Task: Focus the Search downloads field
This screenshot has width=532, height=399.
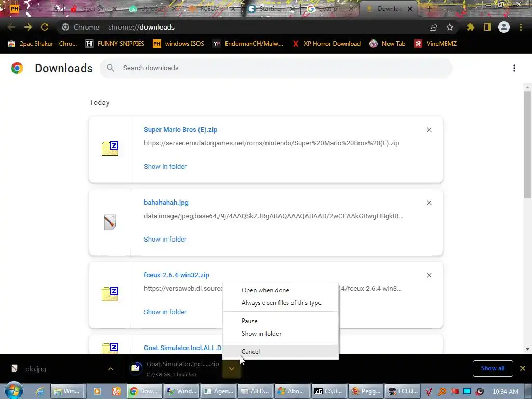Action: point(276,68)
